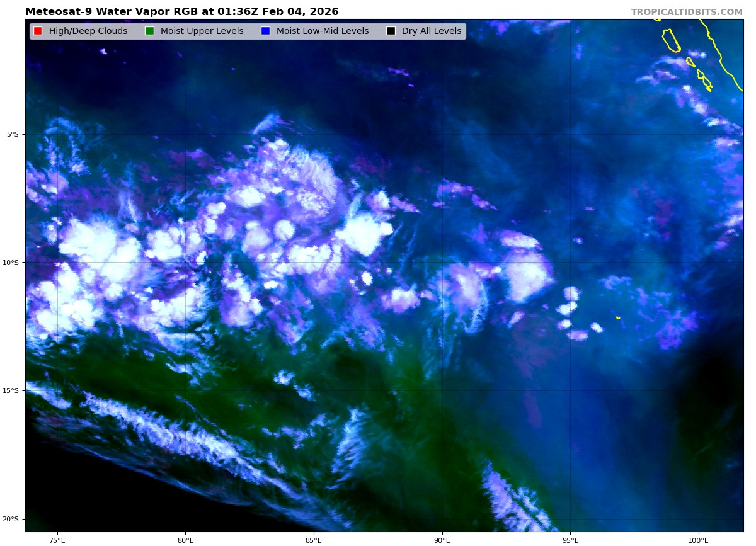Select the "Moist Low-Mid Levels" legend label
The width and height of the screenshot is (756, 546).
(323, 31)
